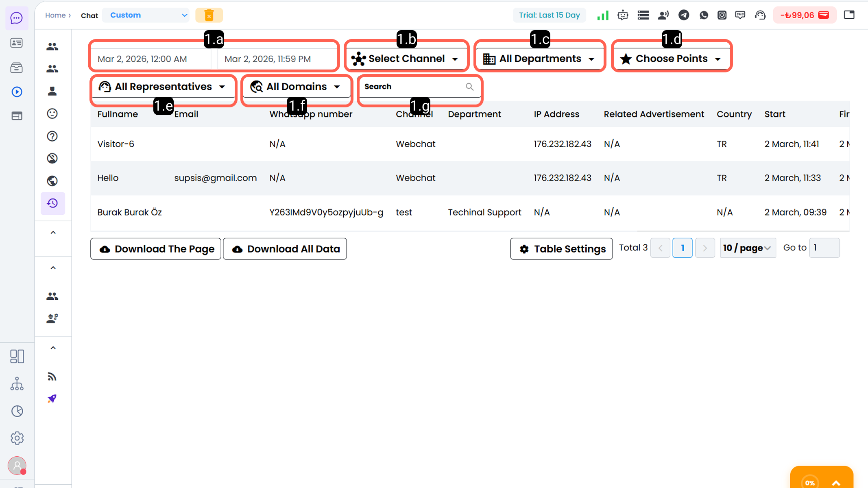Screen dimensions: 868x488
Task: Open the green bar chart icon in header
Action: pos(603,15)
